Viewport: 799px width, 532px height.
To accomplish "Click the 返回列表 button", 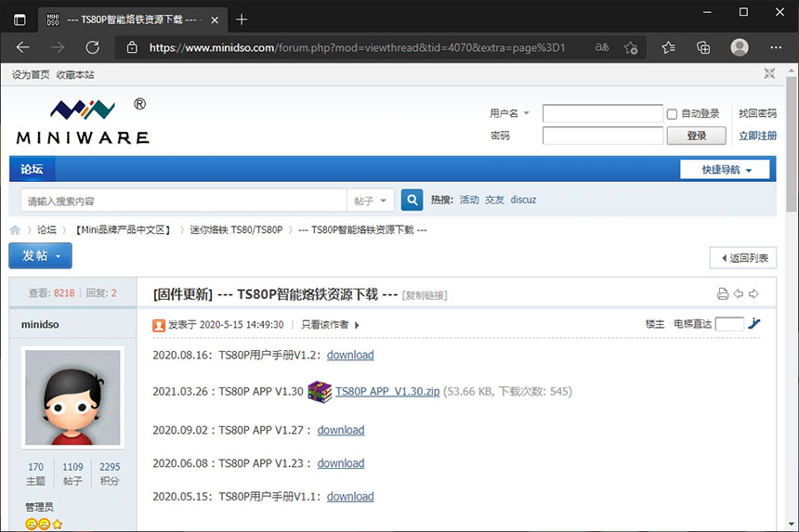I will pyautogui.click(x=743, y=258).
